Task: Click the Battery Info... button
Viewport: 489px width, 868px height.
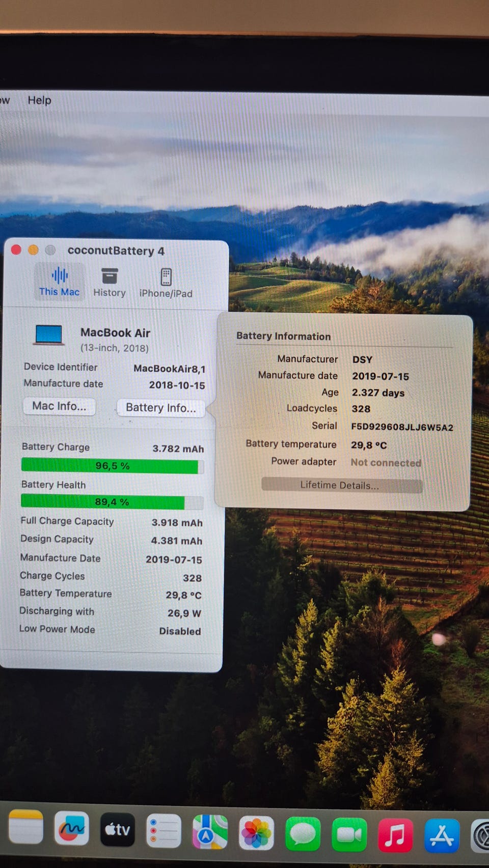Action: tap(160, 408)
